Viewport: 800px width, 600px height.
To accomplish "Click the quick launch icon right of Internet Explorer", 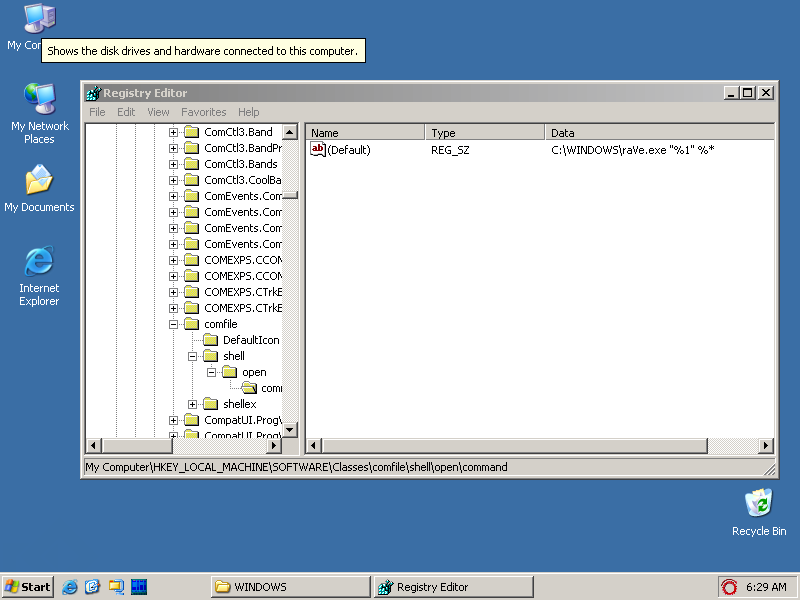I will pyautogui.click(x=92, y=587).
